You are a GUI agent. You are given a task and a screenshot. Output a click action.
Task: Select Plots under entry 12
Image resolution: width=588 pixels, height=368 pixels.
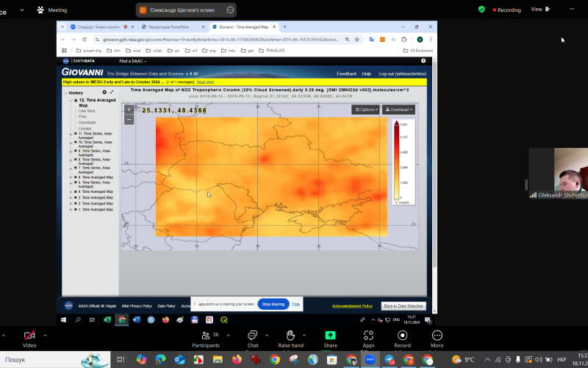point(82,117)
